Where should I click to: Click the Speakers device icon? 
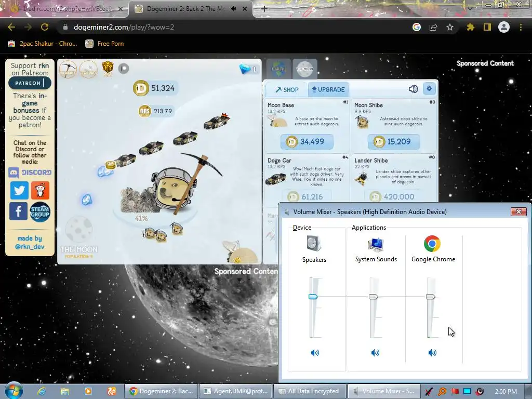click(313, 243)
